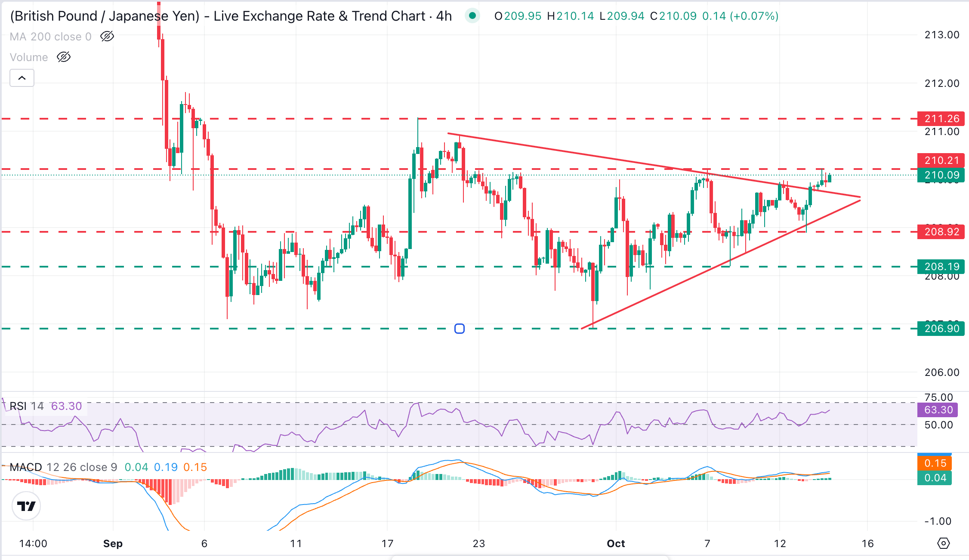969x560 pixels.
Task: Click the MACD -1.00 axis label
Action: pyautogui.click(x=938, y=521)
